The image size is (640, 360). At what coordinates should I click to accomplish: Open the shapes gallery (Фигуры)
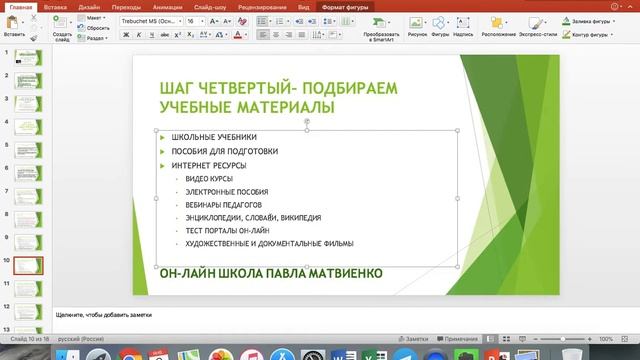pos(440,27)
